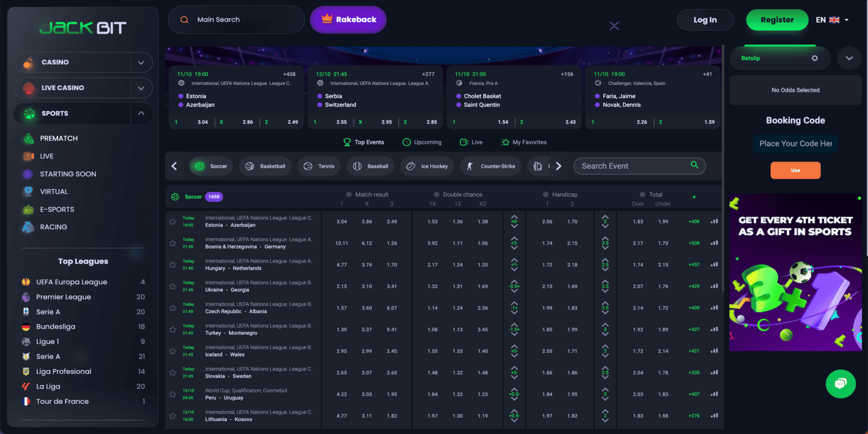The image size is (868, 434).
Task: Click the orange Use booking code button
Action: 795,170
